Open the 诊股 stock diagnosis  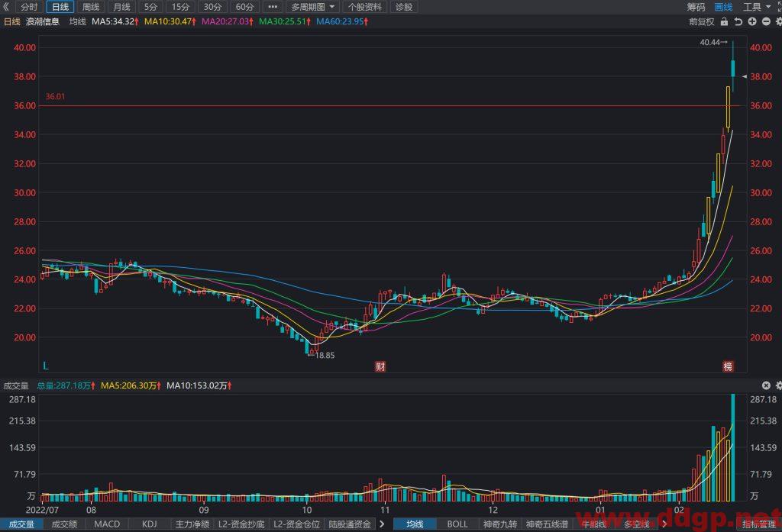pyautogui.click(x=404, y=7)
